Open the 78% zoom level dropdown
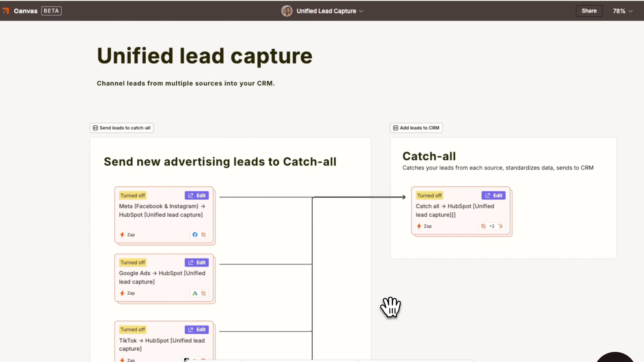 click(623, 11)
